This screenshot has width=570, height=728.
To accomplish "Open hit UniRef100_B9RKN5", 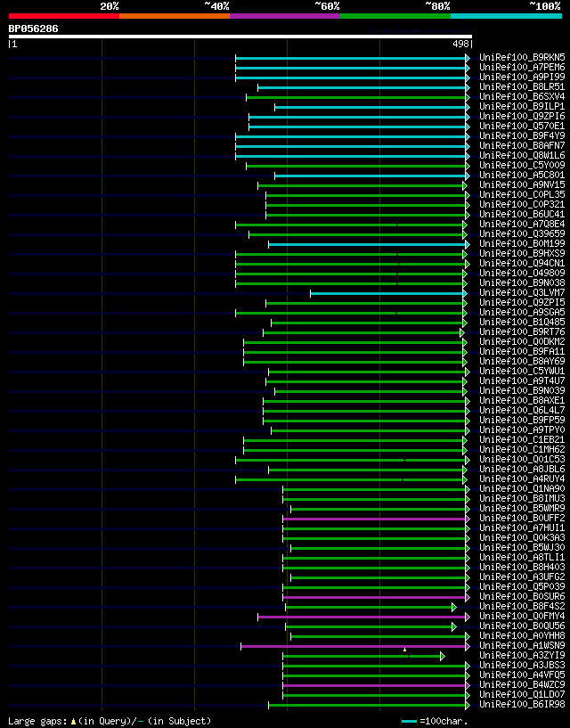I will pyautogui.click(x=522, y=58).
